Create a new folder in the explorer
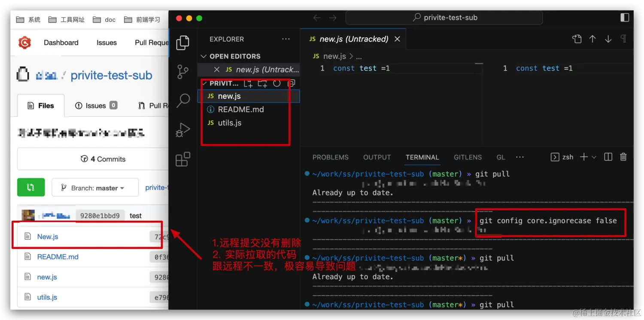644x320 pixels. click(262, 83)
